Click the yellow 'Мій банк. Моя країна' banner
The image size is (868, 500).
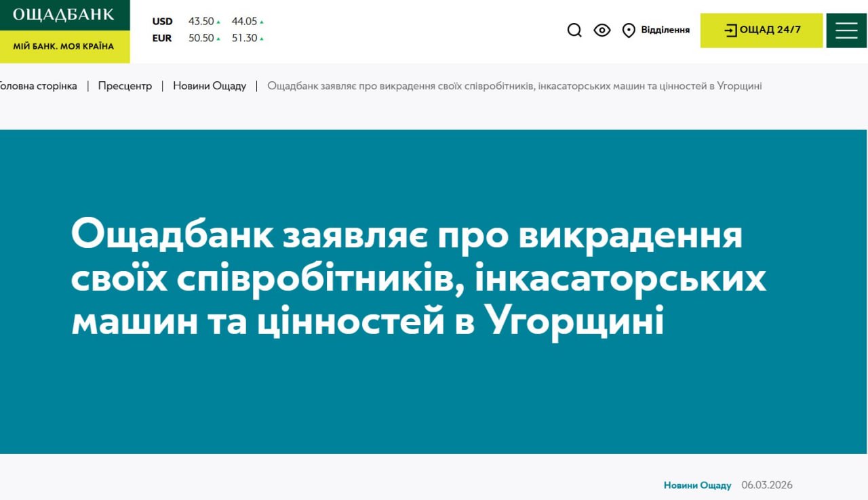(64, 47)
